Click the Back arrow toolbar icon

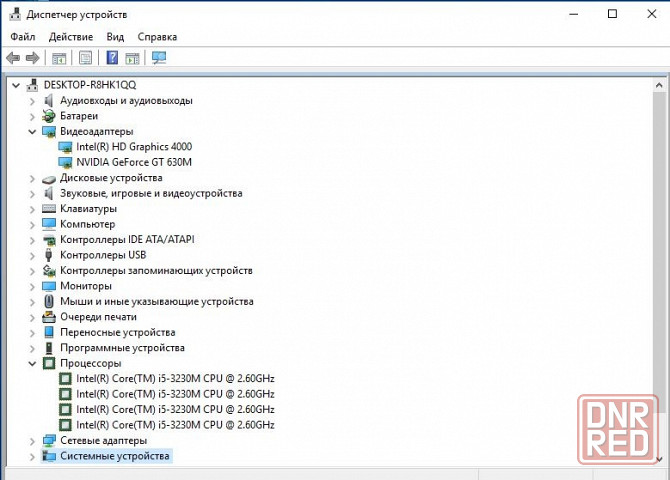(13, 58)
